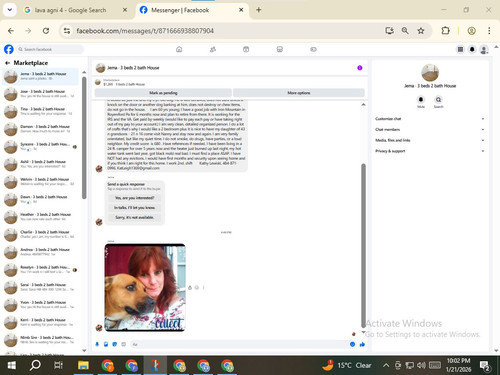Click the chat messages vertical scrollbar
The width and height of the screenshot is (500, 375).
pos(363,245)
